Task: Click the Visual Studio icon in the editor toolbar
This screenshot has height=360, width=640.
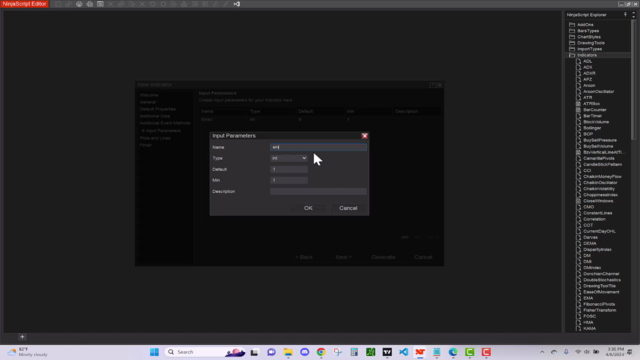Action: 237,4
